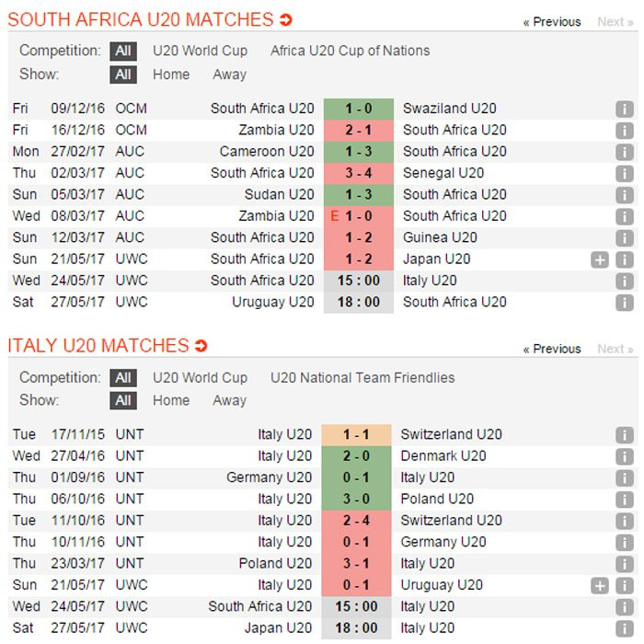Show only Away matches for South Africa U20

click(229, 75)
